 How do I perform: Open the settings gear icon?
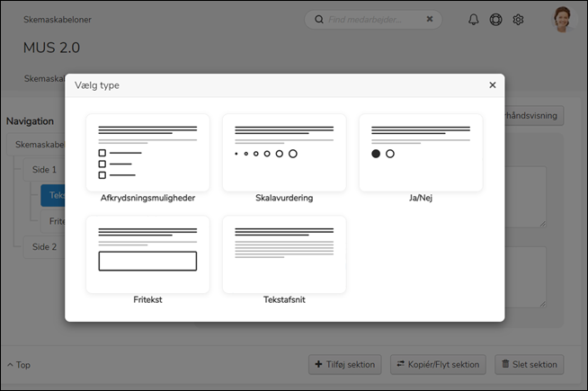pyautogui.click(x=518, y=20)
